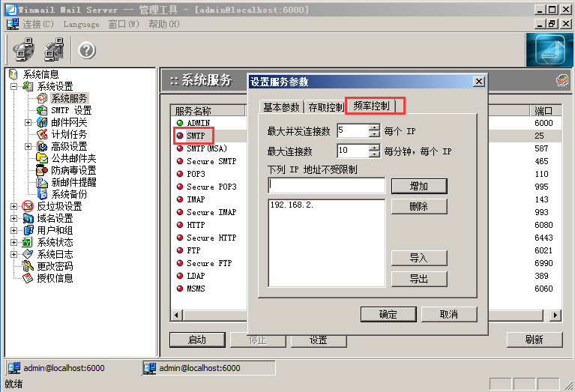This screenshot has height=392, width=575.
Task: Click the disconnect server toolbar icon
Action: pos(54,50)
